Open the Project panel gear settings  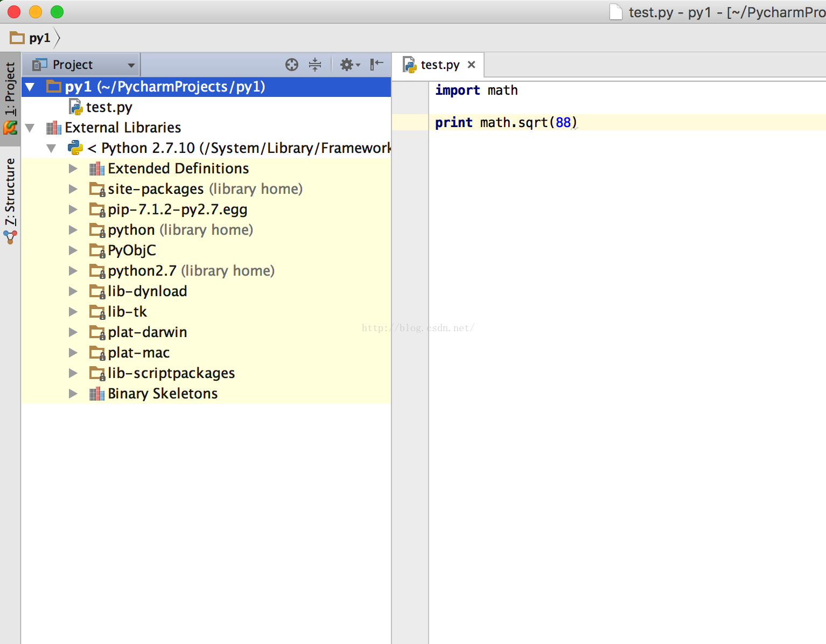click(350, 65)
